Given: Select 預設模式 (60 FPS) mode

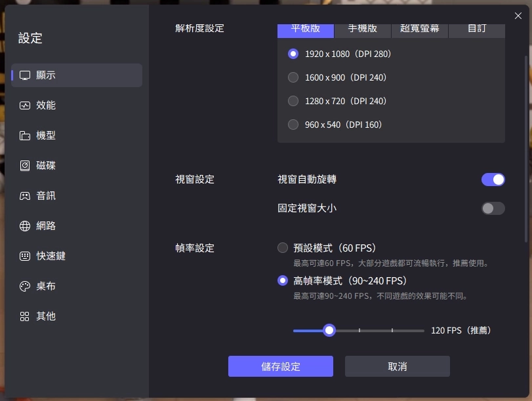Looking at the screenshot, I should click(282, 248).
